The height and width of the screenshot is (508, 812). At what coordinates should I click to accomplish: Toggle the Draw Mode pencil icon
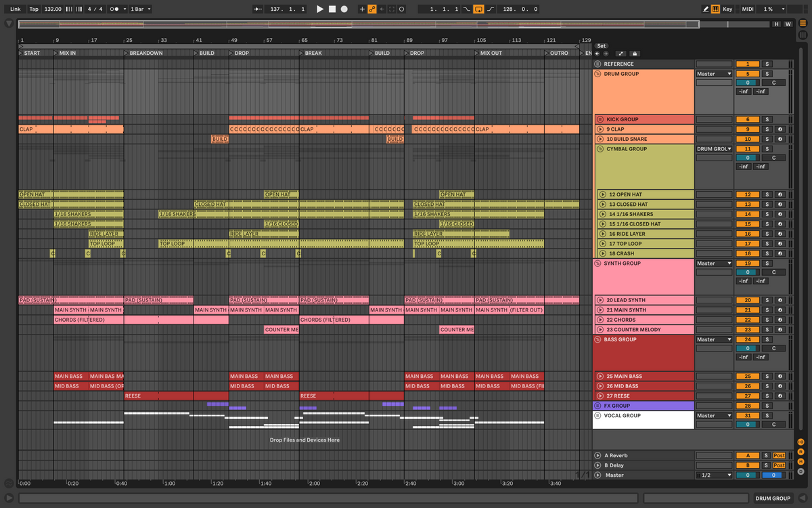pyautogui.click(x=706, y=9)
